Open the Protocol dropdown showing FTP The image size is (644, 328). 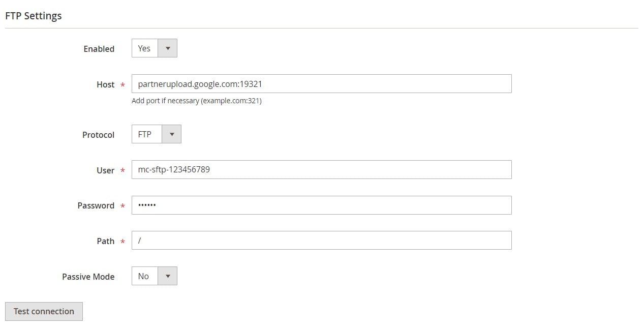[x=157, y=134]
